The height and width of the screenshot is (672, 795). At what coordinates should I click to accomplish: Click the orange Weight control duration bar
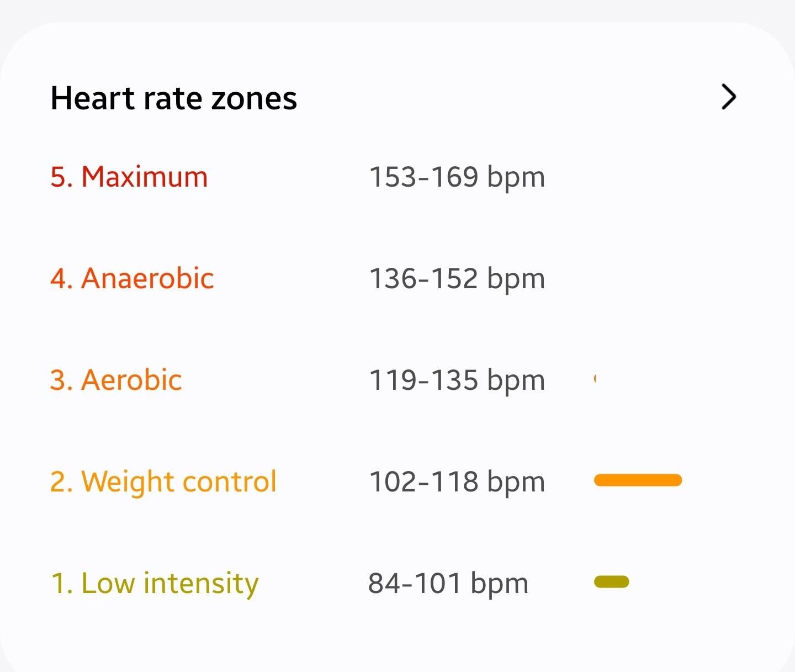pos(637,480)
